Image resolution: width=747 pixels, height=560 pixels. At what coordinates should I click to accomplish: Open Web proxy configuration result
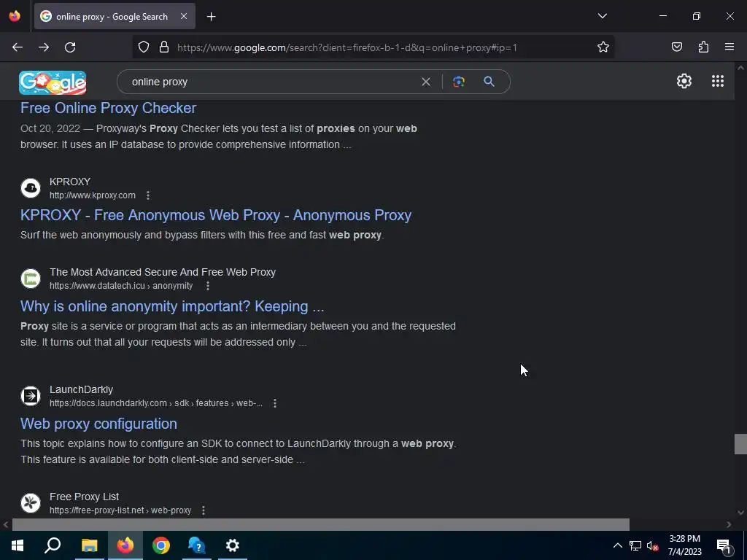click(x=98, y=424)
